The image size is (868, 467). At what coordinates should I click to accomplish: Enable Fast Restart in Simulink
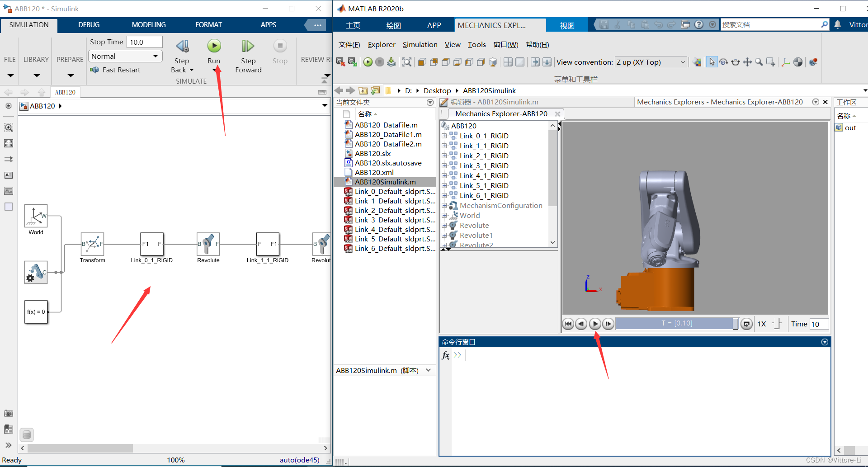116,70
